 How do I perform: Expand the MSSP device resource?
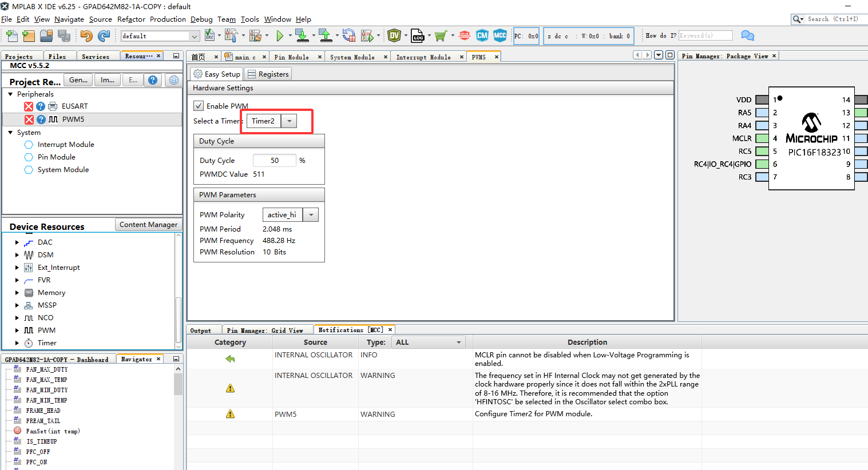pos(17,305)
